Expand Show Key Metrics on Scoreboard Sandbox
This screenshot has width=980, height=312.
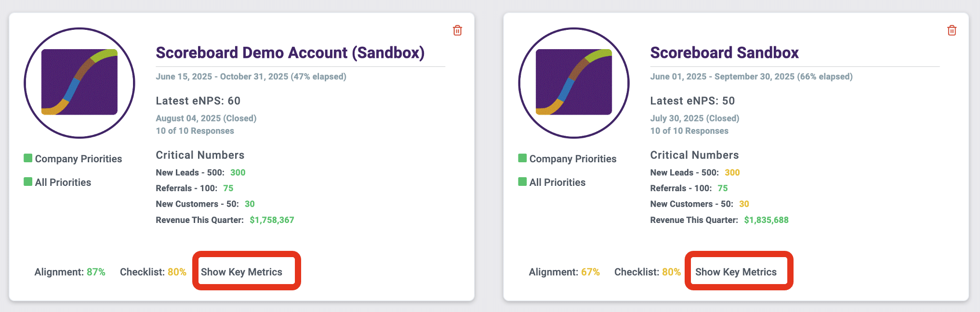tap(736, 272)
